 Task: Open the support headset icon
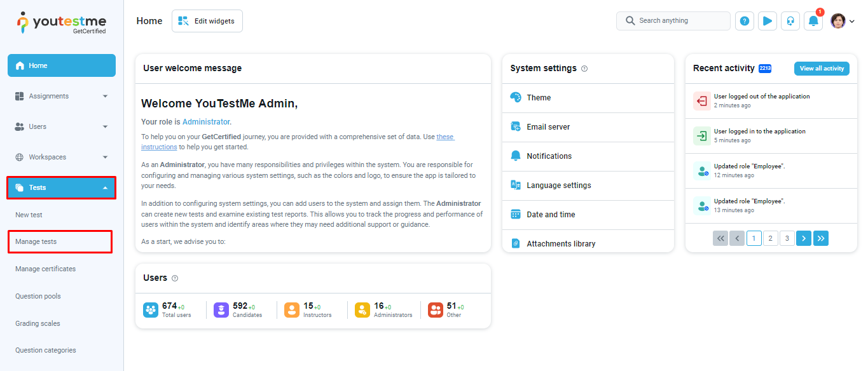[790, 21]
